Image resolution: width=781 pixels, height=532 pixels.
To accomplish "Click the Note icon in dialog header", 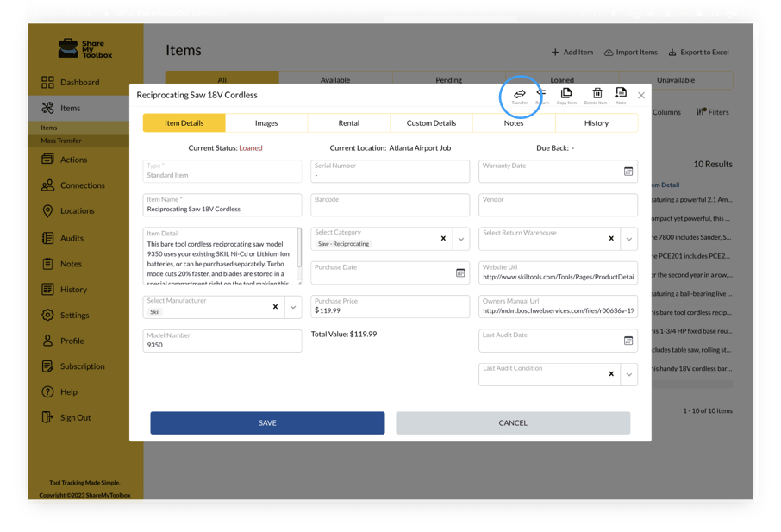I will tap(621, 94).
